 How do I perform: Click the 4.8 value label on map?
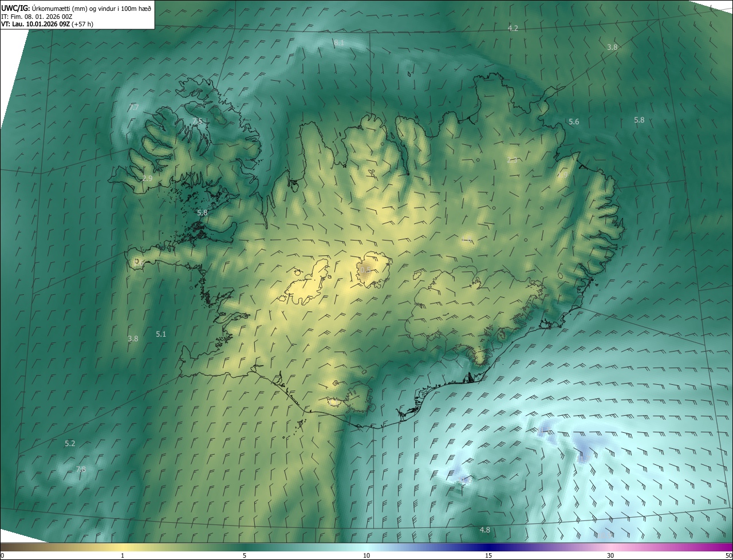tap(484, 530)
